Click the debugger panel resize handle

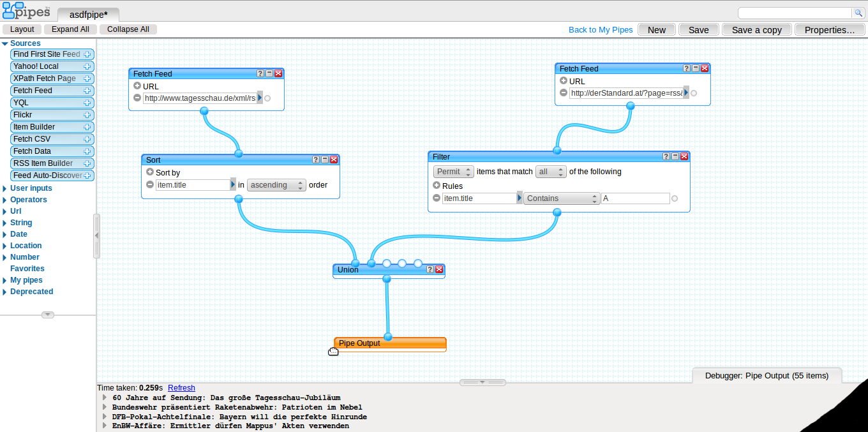(483, 382)
